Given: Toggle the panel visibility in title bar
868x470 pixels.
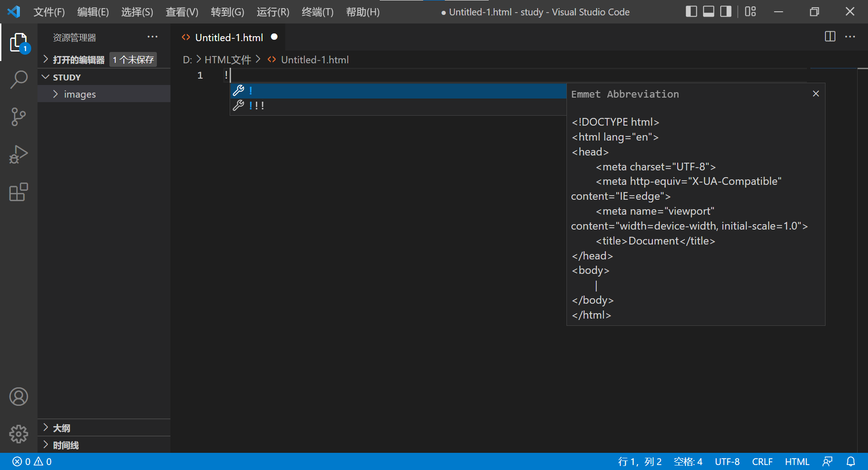Looking at the screenshot, I should [708, 11].
